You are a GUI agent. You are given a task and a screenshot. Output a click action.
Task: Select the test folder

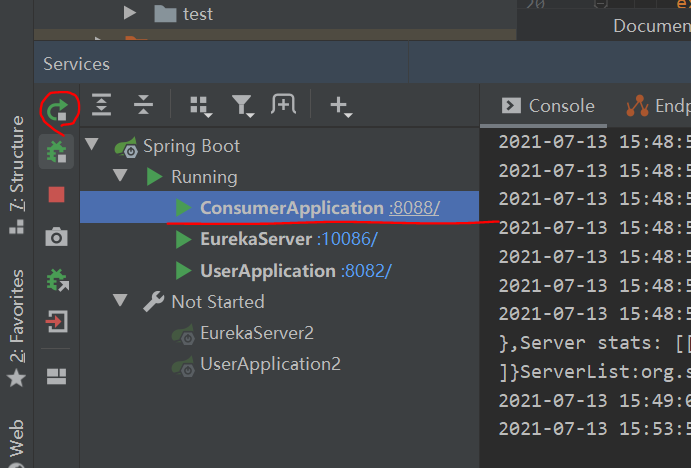click(183, 14)
